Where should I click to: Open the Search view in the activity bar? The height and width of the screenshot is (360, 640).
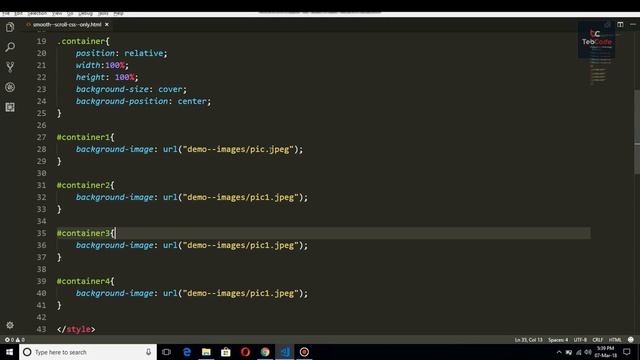coord(10,47)
